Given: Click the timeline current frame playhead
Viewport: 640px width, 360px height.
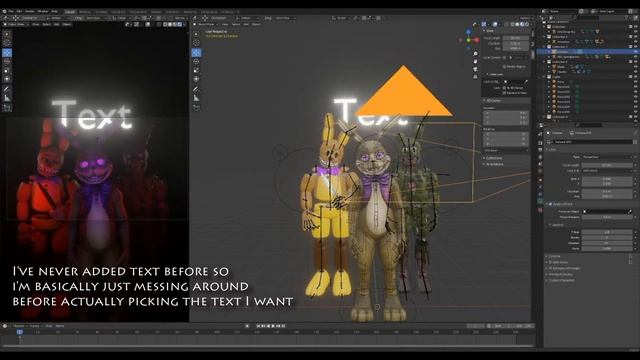Looking at the screenshot, I should (x=20, y=332).
